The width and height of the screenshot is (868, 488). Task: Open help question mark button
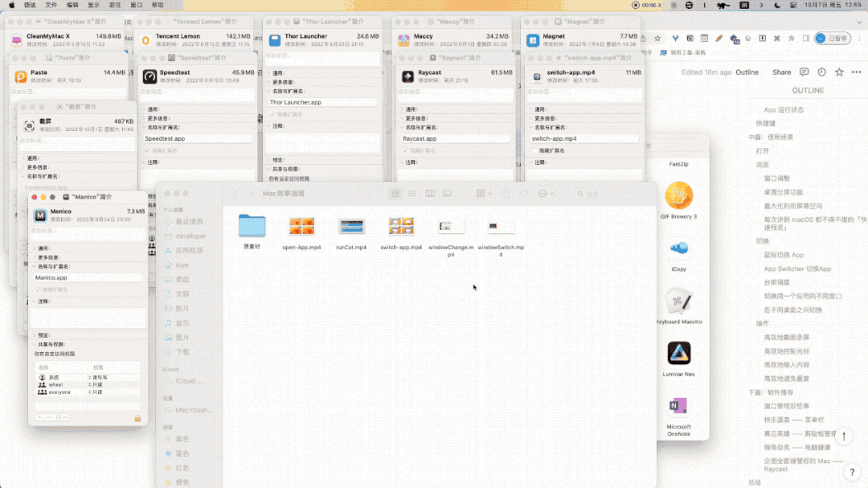[x=852, y=472]
